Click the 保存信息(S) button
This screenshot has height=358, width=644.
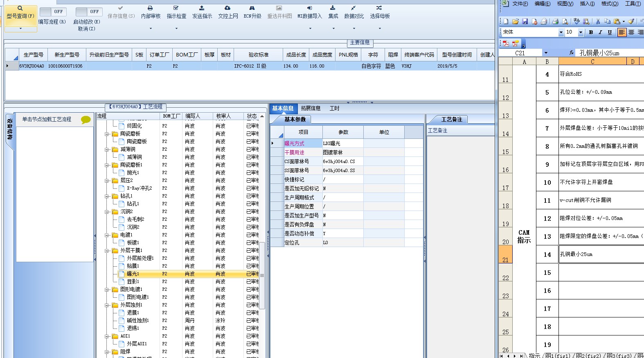pos(121,12)
